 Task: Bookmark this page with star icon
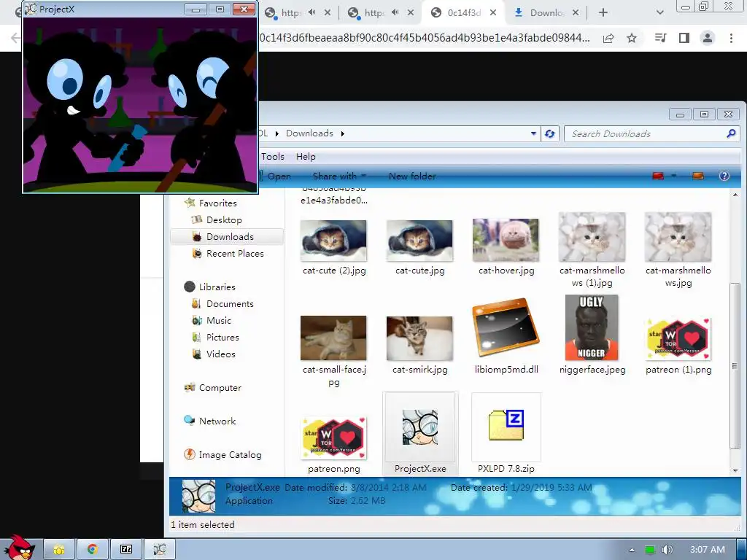click(632, 38)
